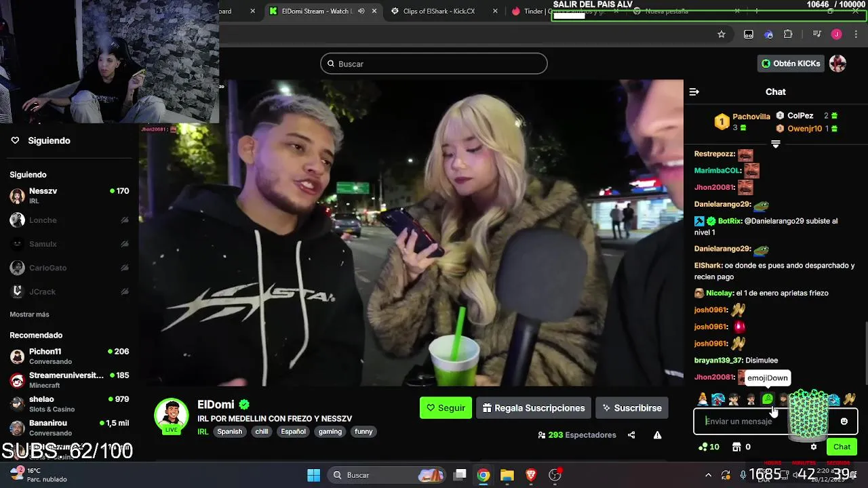Open the Bananirou recommended channel
The height and width of the screenshot is (488, 868).
click(x=69, y=428)
